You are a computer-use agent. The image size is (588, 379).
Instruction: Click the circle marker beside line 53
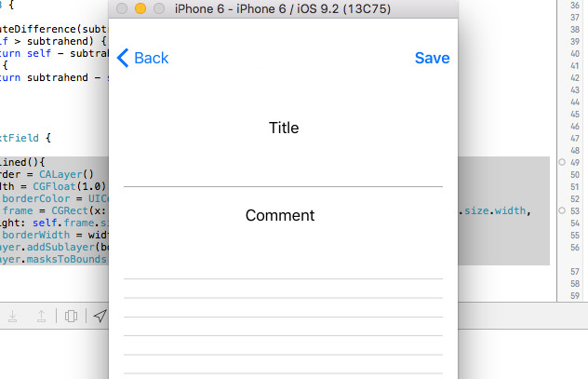[562, 210]
